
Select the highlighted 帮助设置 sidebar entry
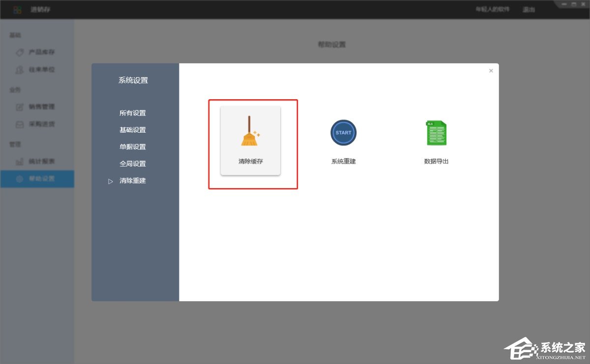click(37, 178)
